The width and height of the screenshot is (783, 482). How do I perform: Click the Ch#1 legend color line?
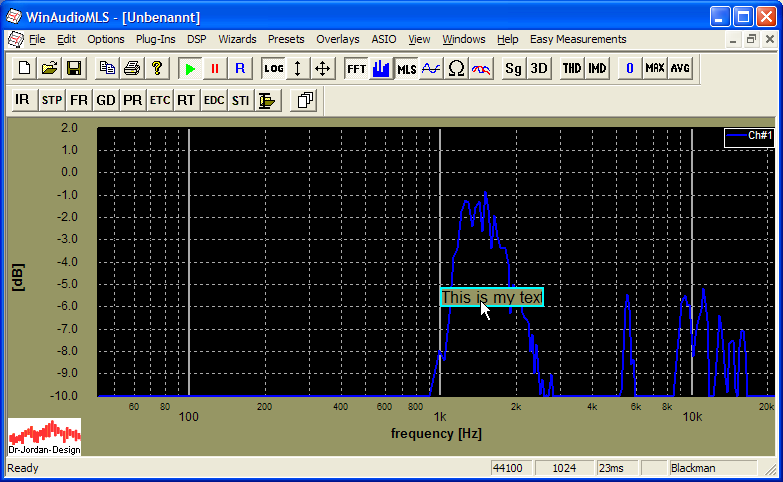tap(737, 135)
